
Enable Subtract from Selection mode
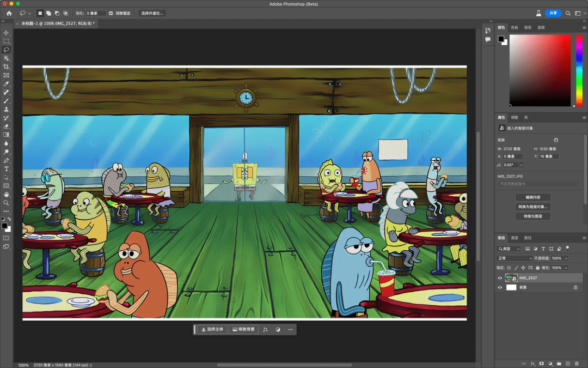pyautogui.click(x=57, y=13)
